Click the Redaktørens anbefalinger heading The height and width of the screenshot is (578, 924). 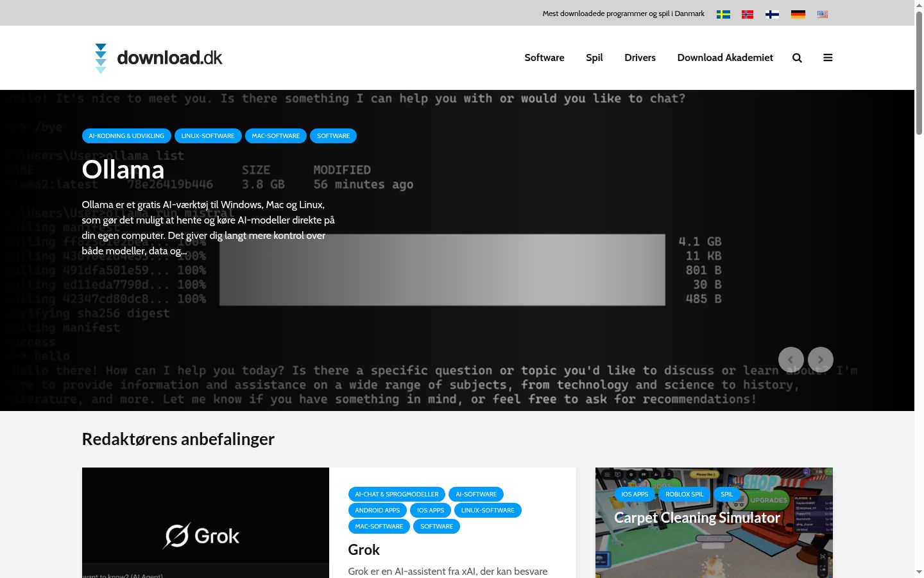coord(178,439)
